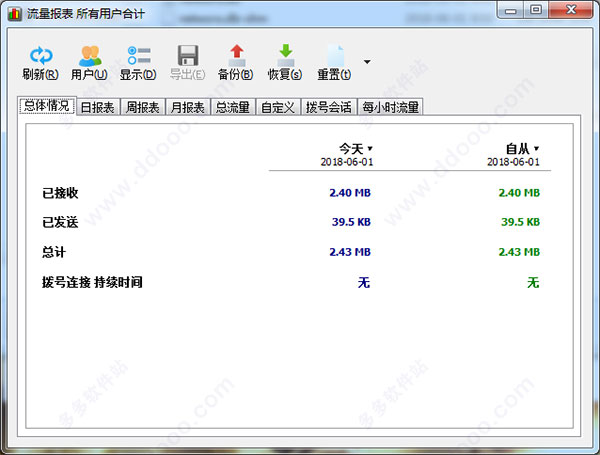Click the date 2018-06-01 under 今天

(347, 162)
